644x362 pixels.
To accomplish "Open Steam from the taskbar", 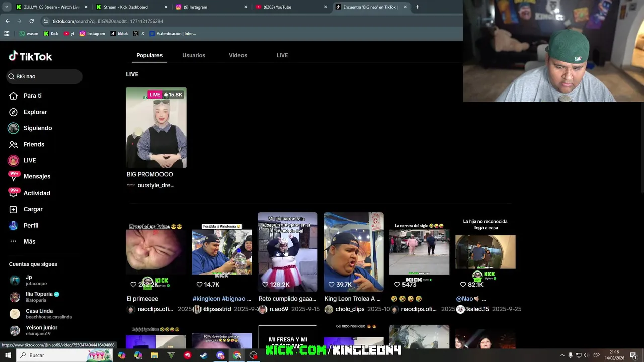I will click(204, 355).
